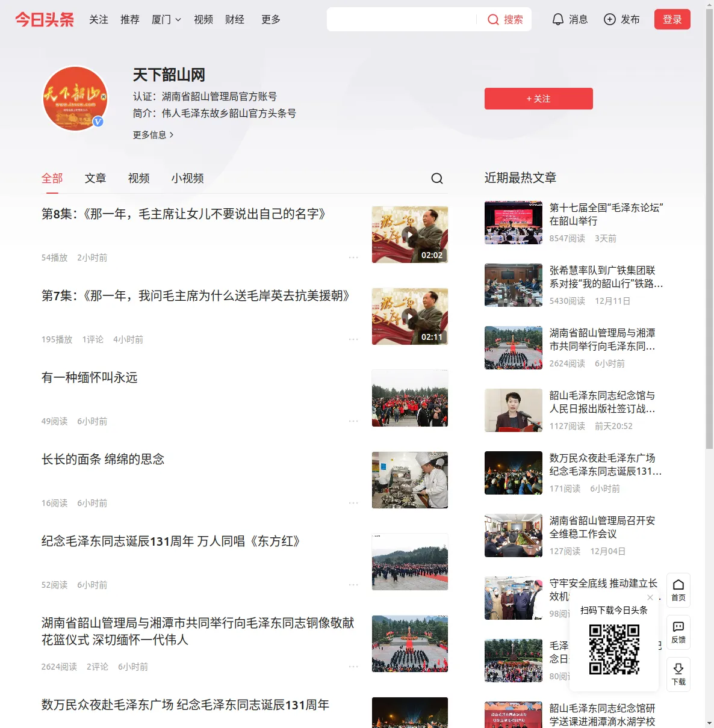
Task: Open hot article 张希慧率队到广铁集团
Action: pos(606,277)
